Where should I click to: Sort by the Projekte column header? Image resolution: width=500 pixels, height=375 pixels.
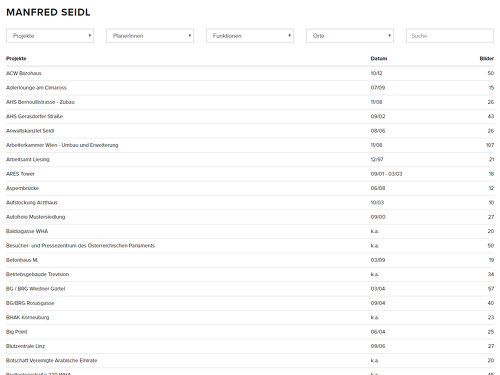16,59
